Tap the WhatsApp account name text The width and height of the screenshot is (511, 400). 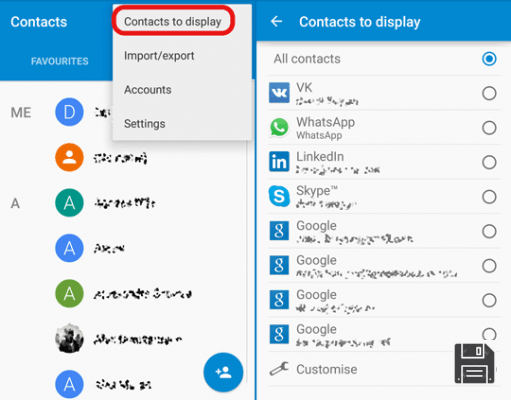[325, 122]
